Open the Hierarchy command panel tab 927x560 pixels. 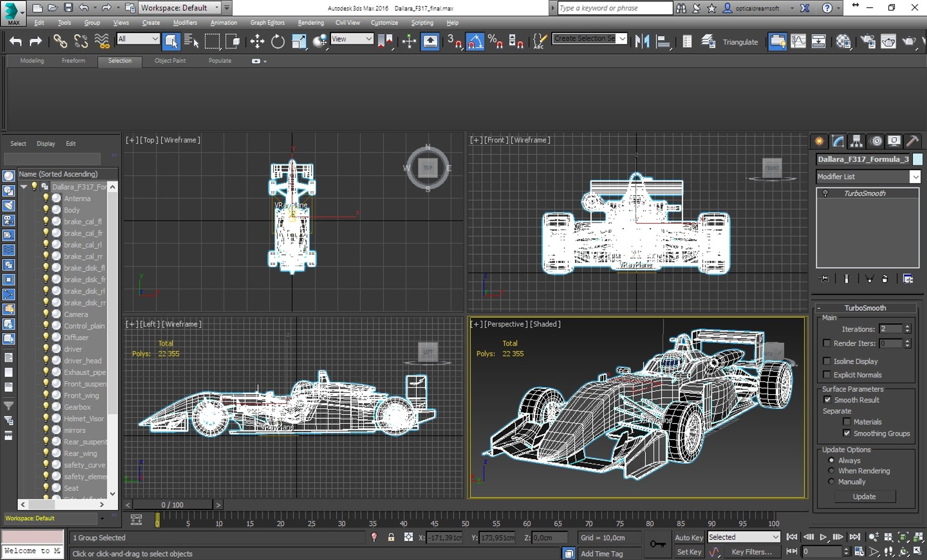tap(856, 141)
